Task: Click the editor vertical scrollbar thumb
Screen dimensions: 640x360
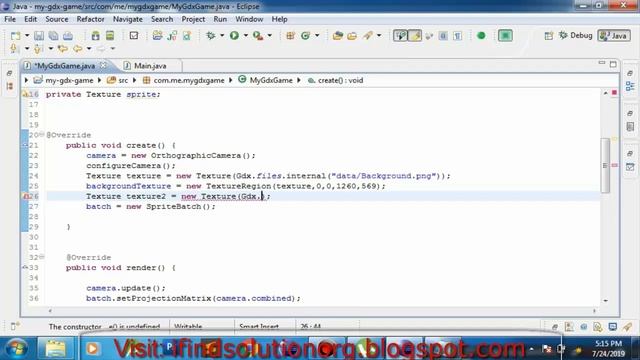Action: click(605, 165)
